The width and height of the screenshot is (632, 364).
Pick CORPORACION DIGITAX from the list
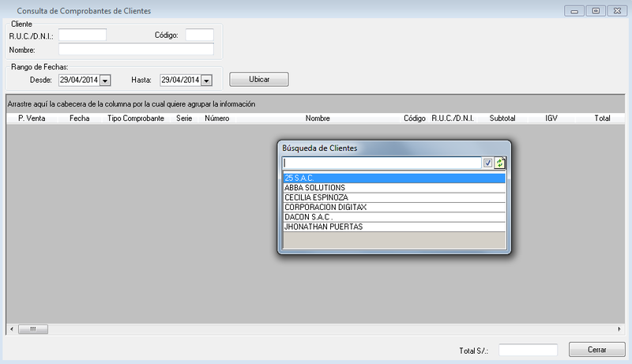(x=393, y=207)
